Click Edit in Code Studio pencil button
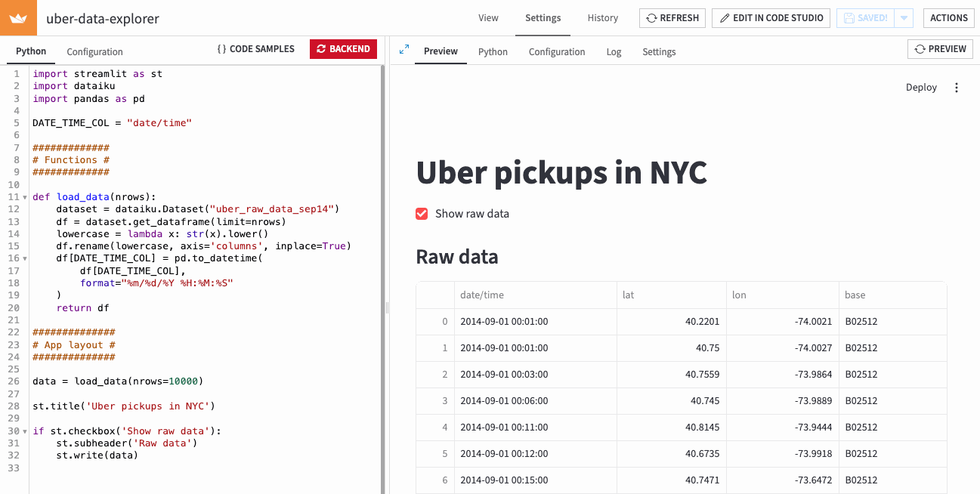 pyautogui.click(x=771, y=18)
